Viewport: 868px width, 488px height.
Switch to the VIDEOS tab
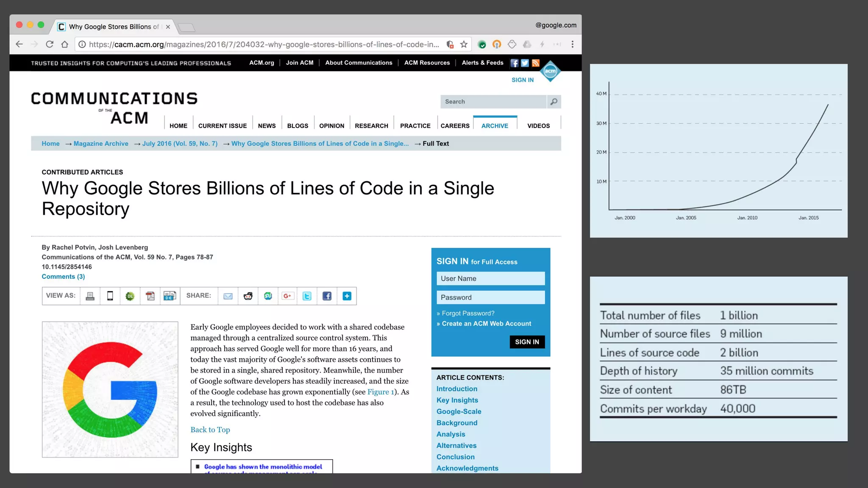(538, 126)
